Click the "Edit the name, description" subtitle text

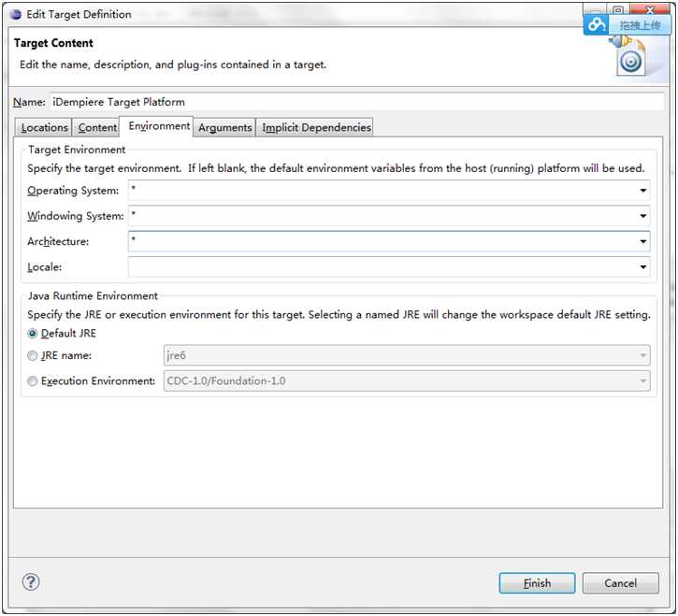click(x=173, y=64)
